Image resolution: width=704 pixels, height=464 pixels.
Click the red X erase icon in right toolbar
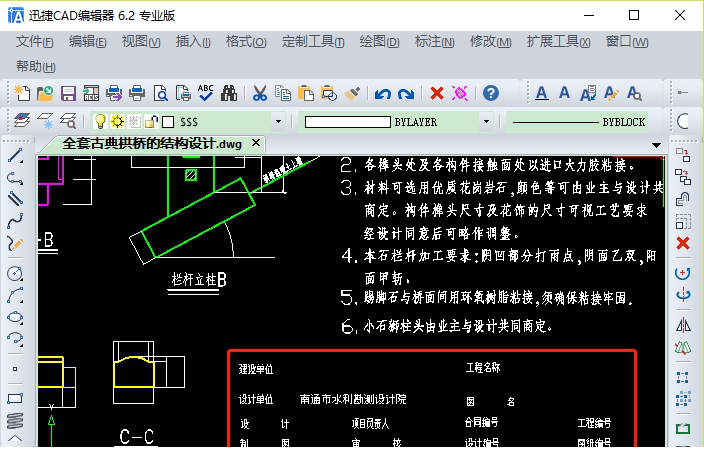(683, 243)
